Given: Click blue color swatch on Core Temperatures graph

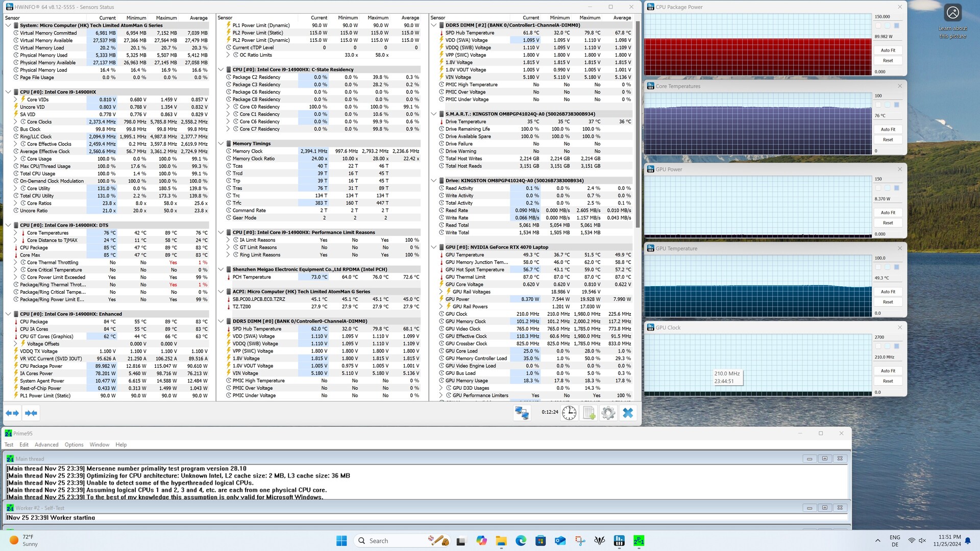Looking at the screenshot, I should click(896, 105).
